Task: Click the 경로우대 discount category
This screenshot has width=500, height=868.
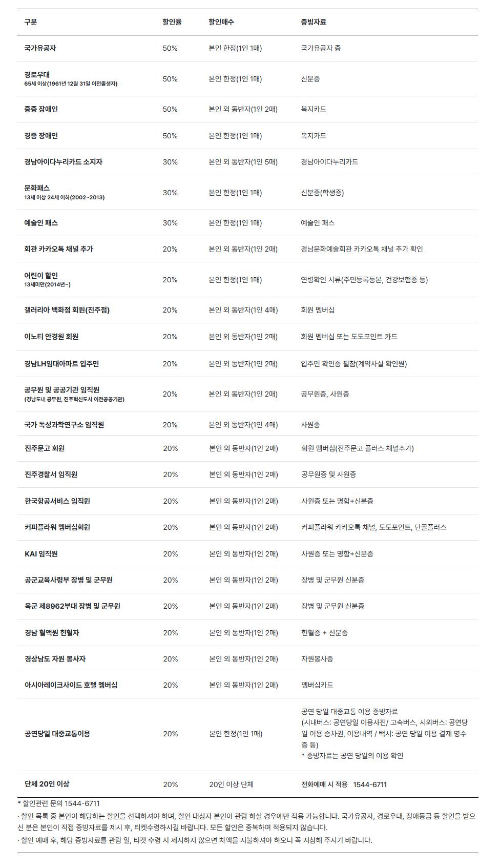Action: pos(37,75)
